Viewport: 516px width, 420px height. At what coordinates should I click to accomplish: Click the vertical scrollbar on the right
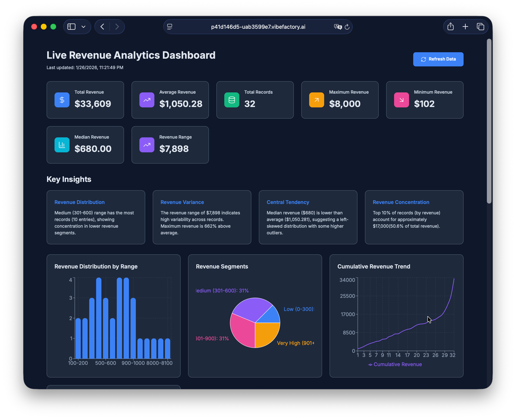pos(489,120)
